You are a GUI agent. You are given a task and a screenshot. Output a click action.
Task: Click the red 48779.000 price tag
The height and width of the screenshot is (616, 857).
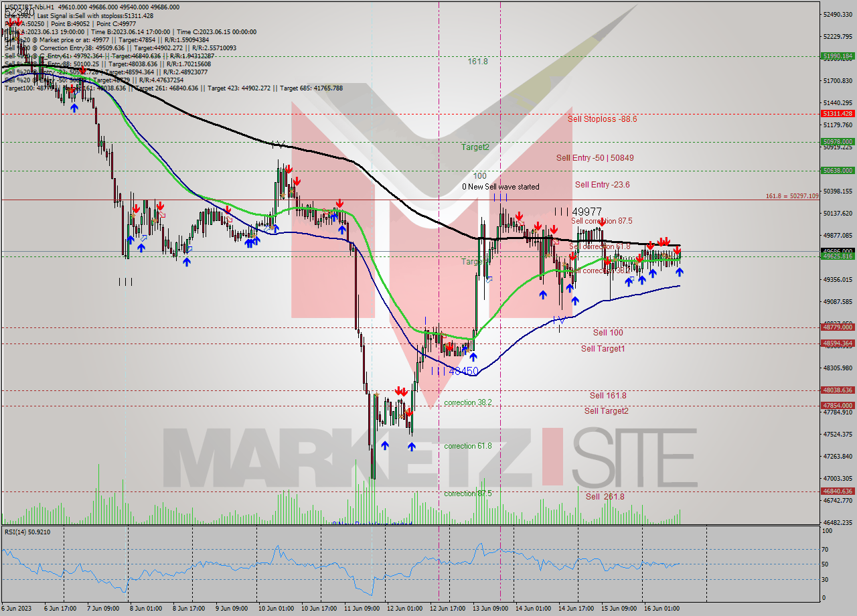pyautogui.click(x=838, y=327)
